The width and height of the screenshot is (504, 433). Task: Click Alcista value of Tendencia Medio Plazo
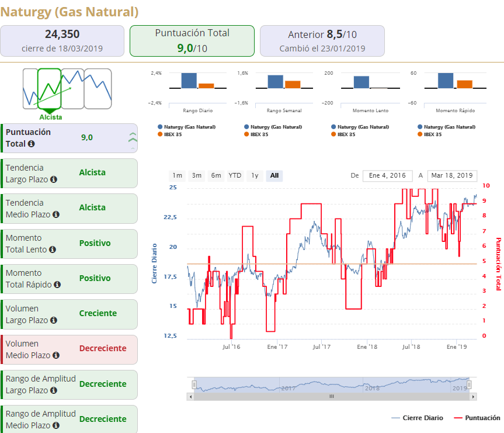pyautogui.click(x=92, y=207)
